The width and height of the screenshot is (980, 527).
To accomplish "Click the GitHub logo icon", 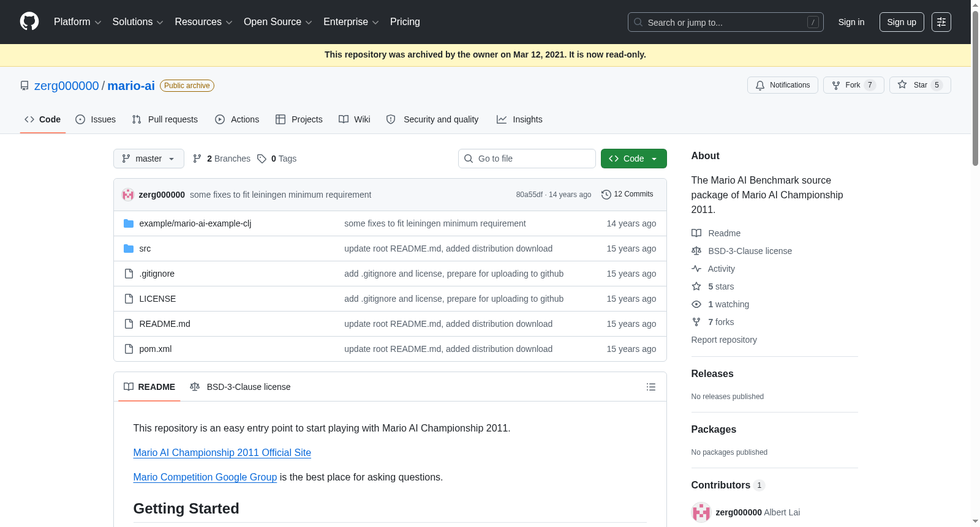I will click(x=29, y=21).
